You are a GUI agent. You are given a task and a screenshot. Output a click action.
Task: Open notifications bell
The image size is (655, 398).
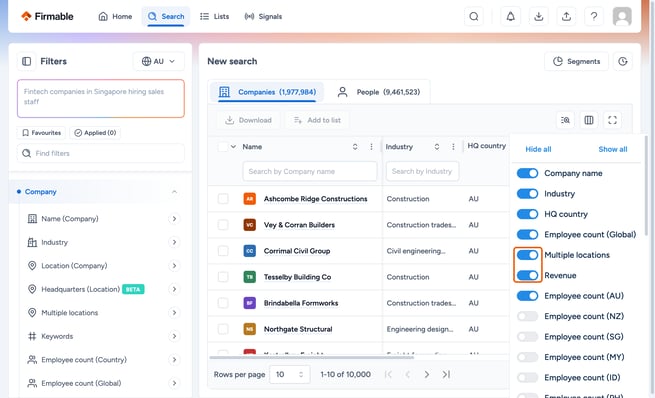(510, 16)
